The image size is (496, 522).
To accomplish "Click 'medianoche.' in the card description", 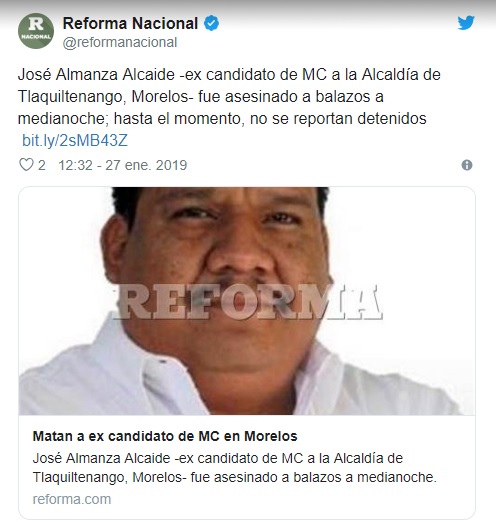I will tap(397, 478).
